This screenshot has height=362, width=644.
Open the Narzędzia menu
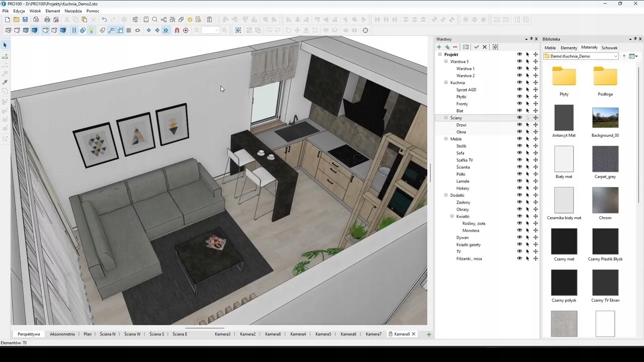pyautogui.click(x=73, y=11)
